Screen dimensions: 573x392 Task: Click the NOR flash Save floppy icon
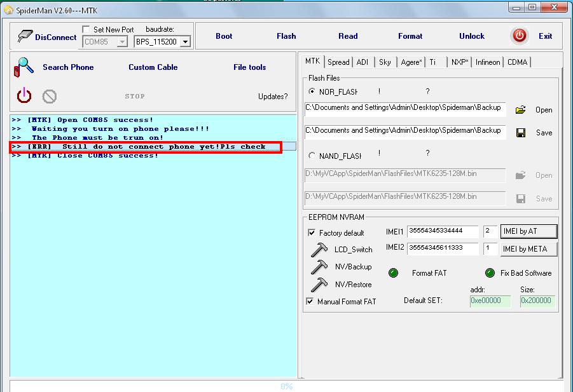point(520,133)
